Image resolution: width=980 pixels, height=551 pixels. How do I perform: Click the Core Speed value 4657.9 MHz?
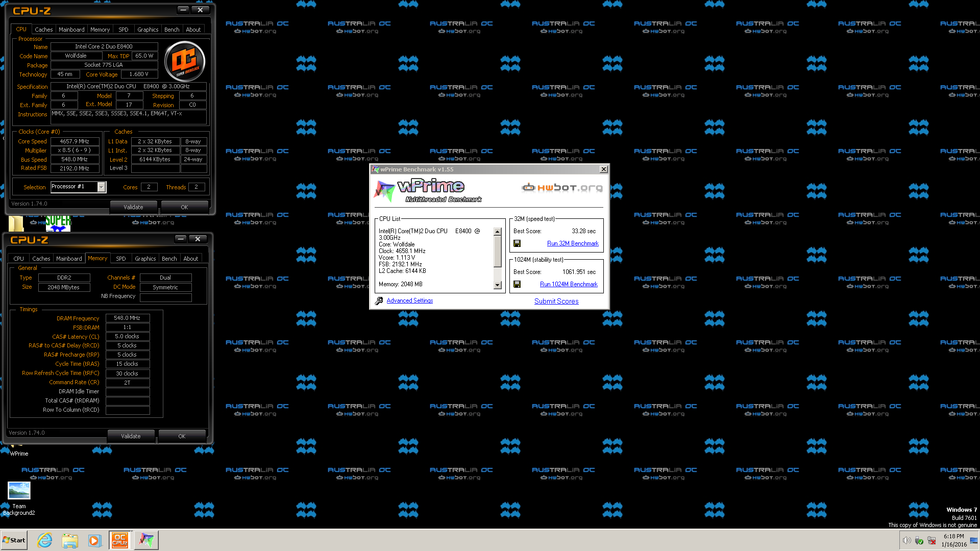pyautogui.click(x=75, y=141)
